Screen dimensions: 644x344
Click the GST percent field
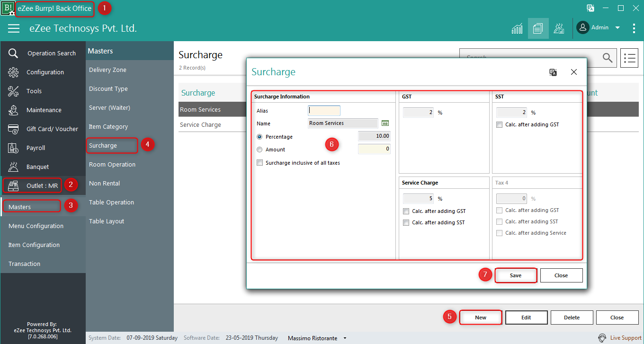[x=418, y=113]
